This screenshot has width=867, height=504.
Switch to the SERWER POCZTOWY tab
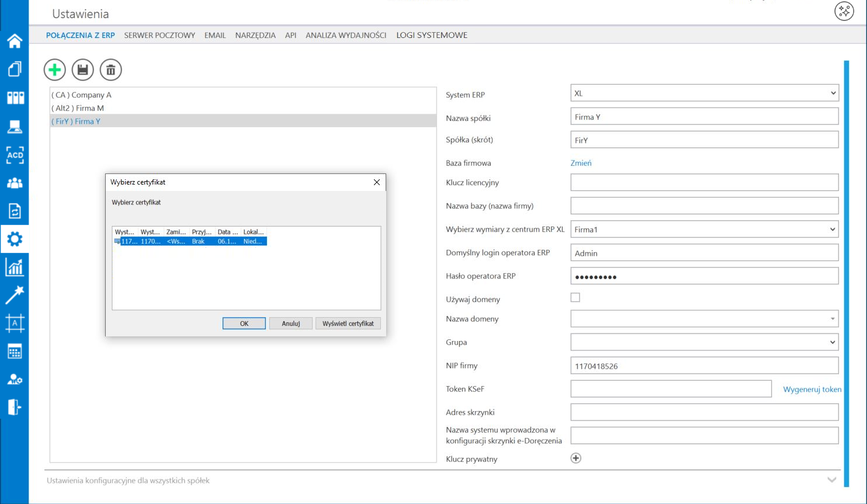point(159,35)
